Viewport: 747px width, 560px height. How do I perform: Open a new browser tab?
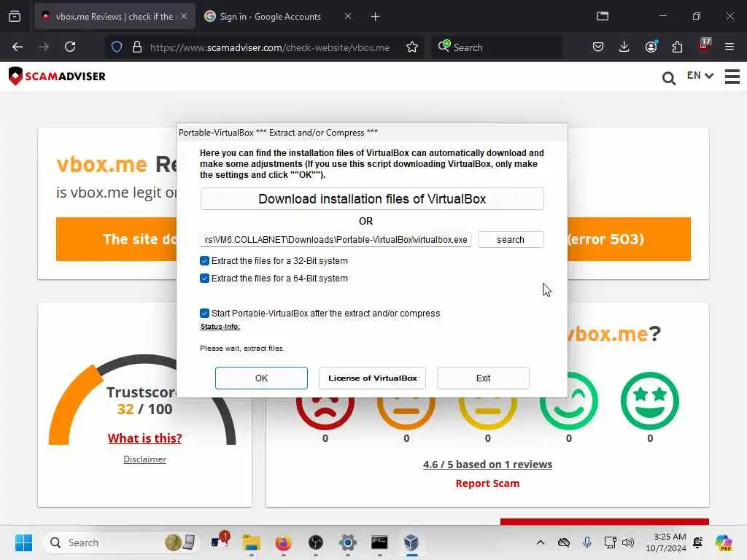point(376,17)
